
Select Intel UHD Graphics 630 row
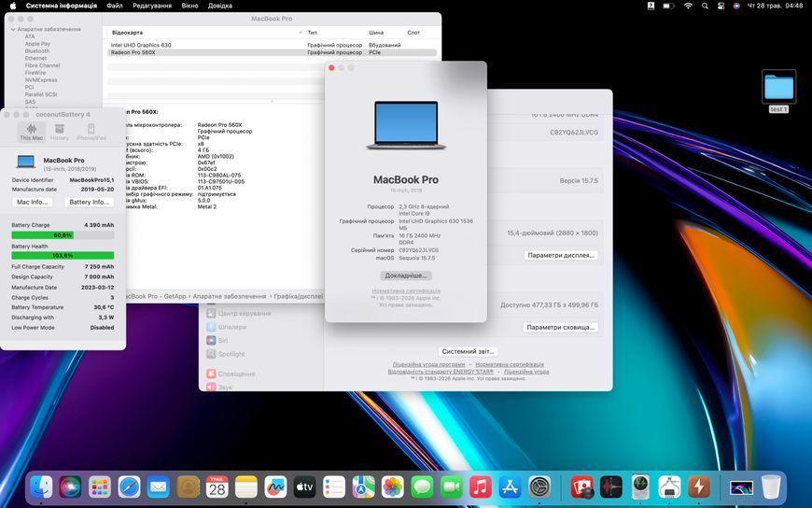pos(272,45)
